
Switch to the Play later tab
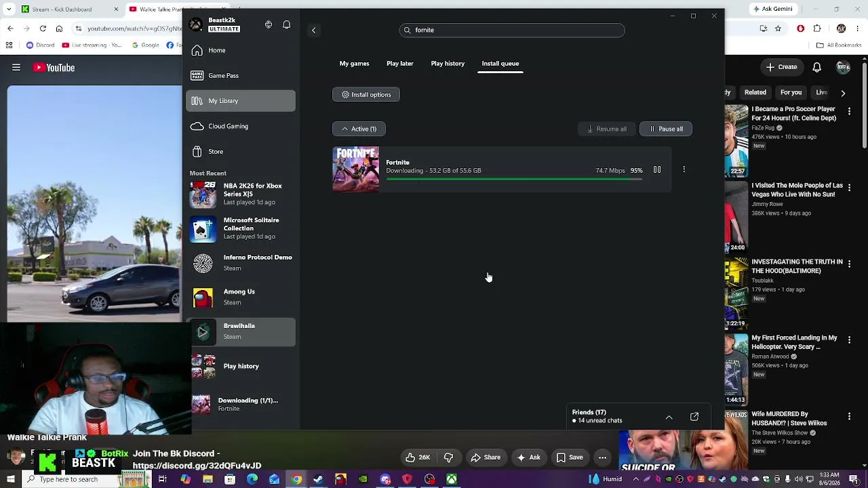(400, 64)
